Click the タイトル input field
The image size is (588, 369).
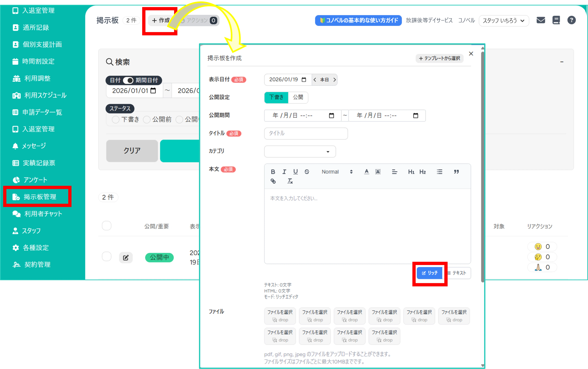(x=306, y=133)
